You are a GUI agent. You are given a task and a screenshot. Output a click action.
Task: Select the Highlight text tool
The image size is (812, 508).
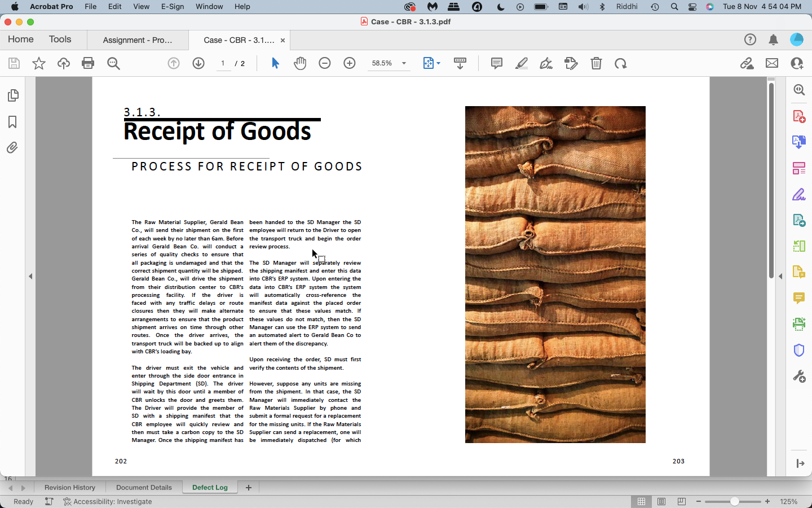point(522,63)
